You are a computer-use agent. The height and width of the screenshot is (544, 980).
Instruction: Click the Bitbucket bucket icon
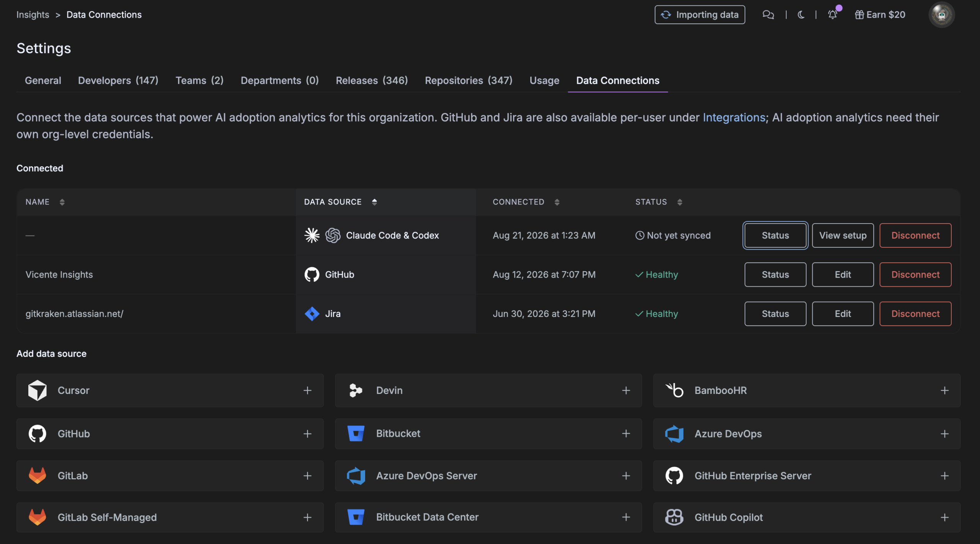point(356,433)
